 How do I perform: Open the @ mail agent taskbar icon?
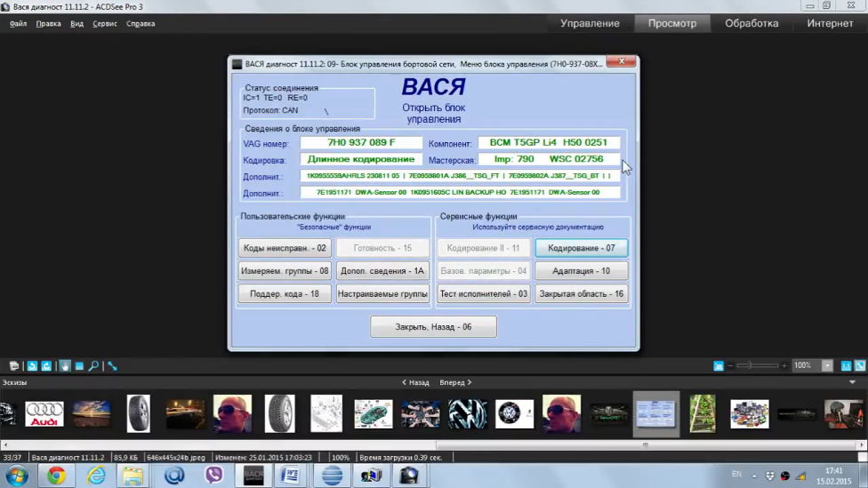point(173,476)
